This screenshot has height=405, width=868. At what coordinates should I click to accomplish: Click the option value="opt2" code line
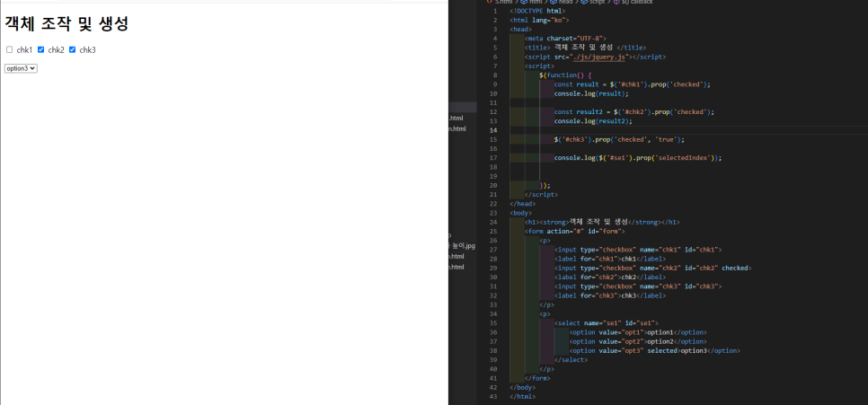pos(638,341)
